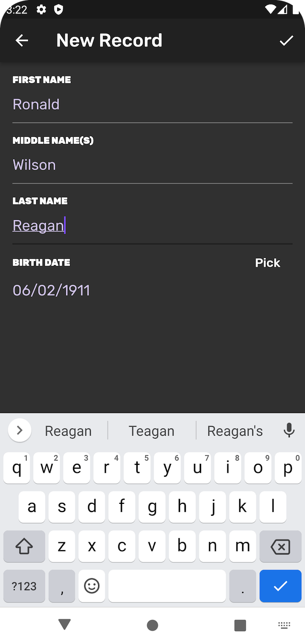The height and width of the screenshot is (644, 305).
Task: Select the suggestion 'Teagan'
Action: (151, 430)
